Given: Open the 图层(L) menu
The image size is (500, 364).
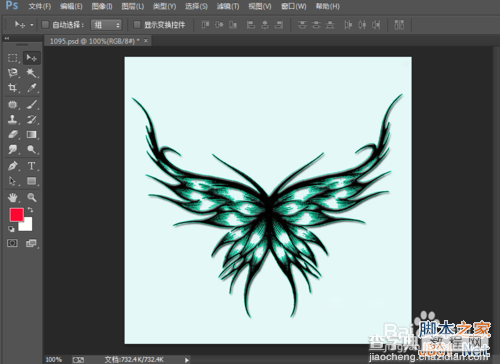Looking at the screenshot, I should [x=133, y=6].
